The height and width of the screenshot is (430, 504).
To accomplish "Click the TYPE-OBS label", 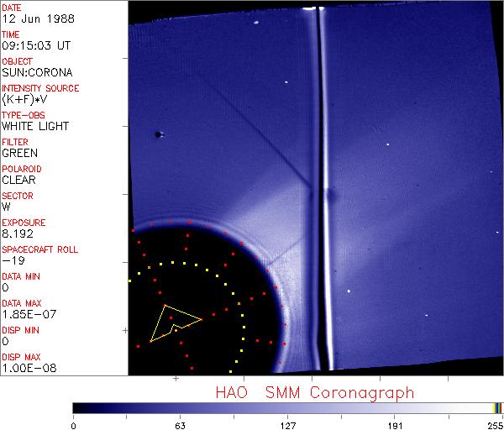I will 24,115.
